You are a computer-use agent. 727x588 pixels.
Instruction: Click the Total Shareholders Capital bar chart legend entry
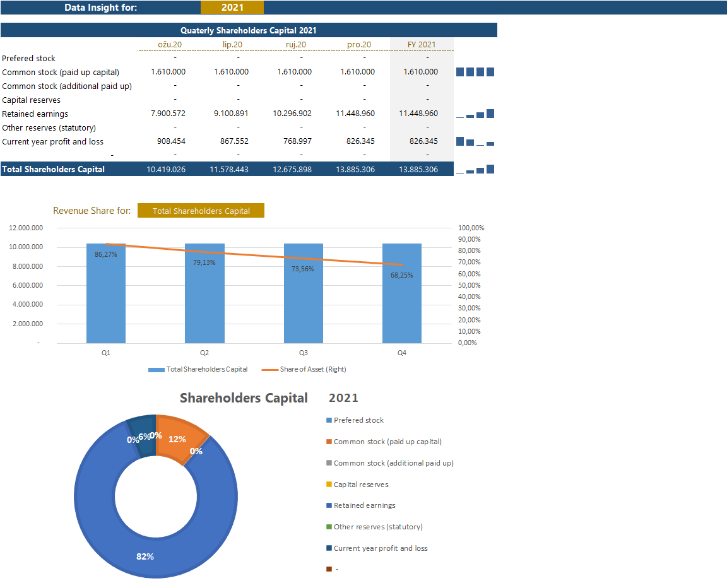(x=198, y=369)
